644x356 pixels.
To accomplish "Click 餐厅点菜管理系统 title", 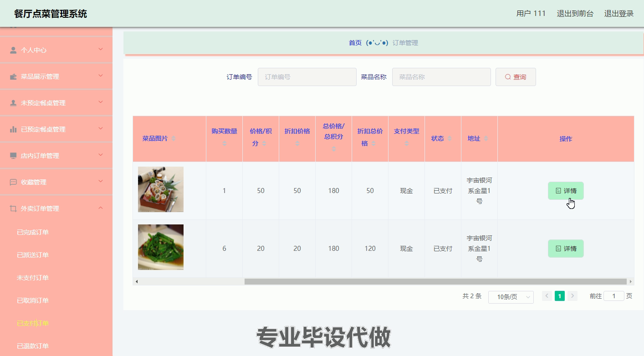I will coord(51,14).
